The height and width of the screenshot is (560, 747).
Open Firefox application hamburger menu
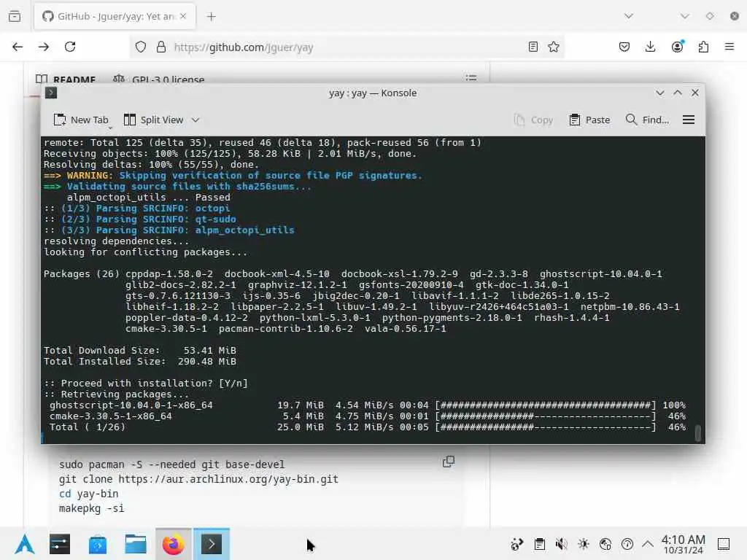729,47
